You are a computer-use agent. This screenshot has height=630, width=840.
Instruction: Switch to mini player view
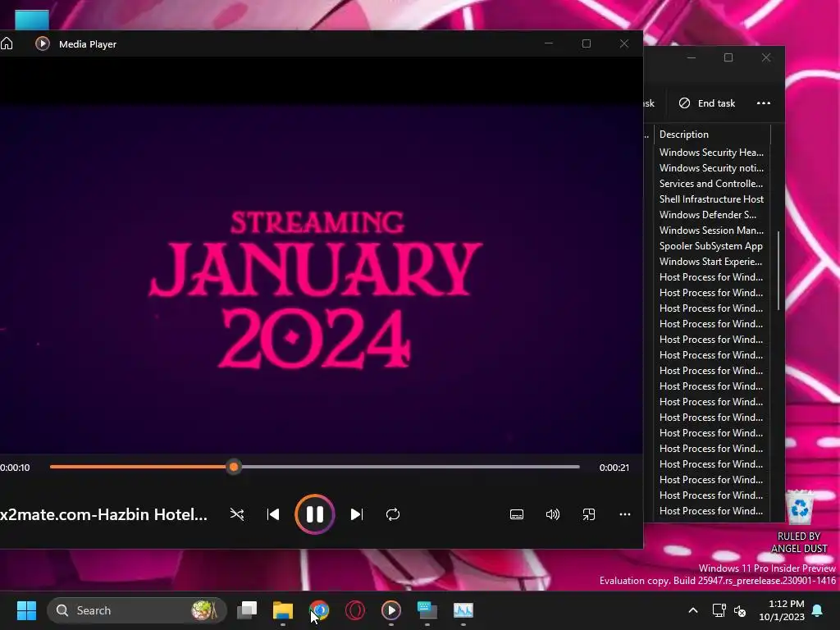tap(589, 514)
